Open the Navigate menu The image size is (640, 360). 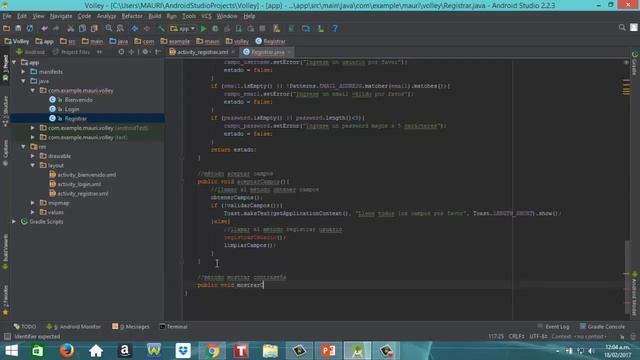61,16
